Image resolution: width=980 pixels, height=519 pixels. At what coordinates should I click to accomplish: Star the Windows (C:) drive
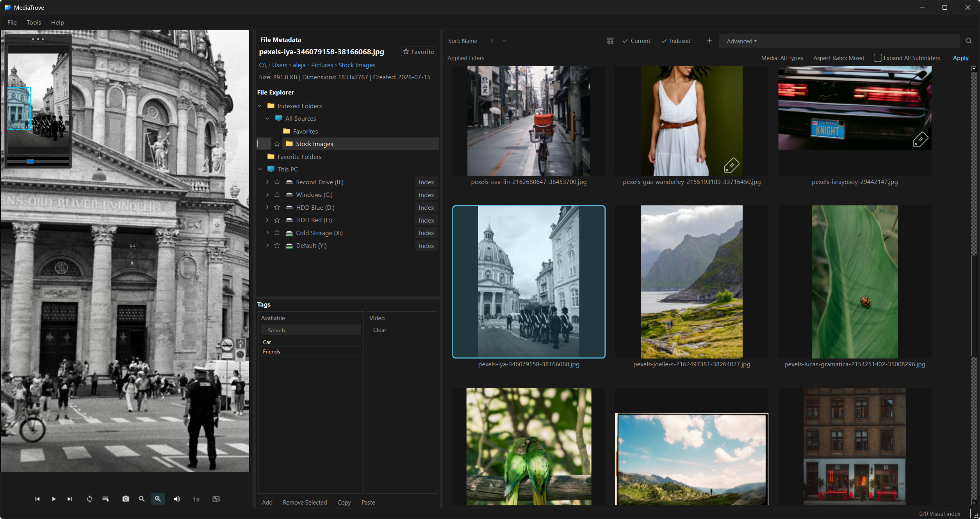277,194
